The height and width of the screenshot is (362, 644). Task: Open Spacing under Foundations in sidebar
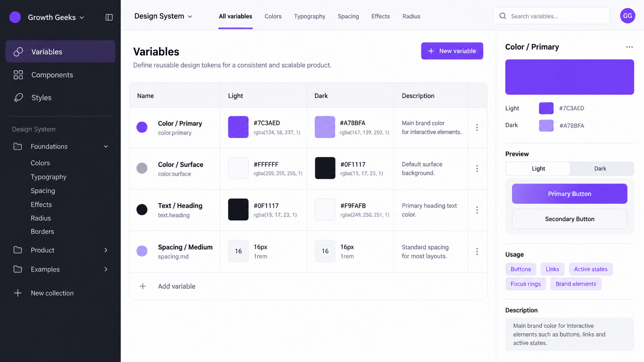click(43, 191)
